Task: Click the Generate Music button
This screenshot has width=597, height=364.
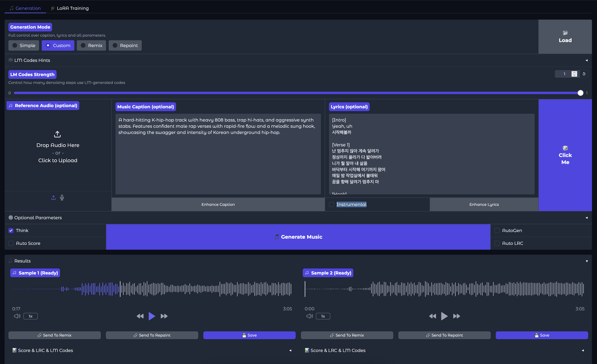Action: pyautogui.click(x=298, y=237)
